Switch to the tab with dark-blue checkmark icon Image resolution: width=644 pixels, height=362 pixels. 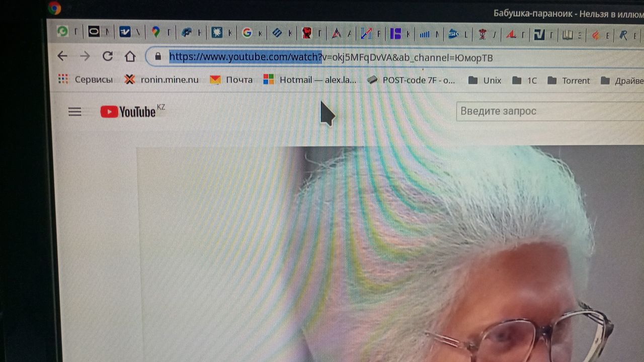pos(125,32)
